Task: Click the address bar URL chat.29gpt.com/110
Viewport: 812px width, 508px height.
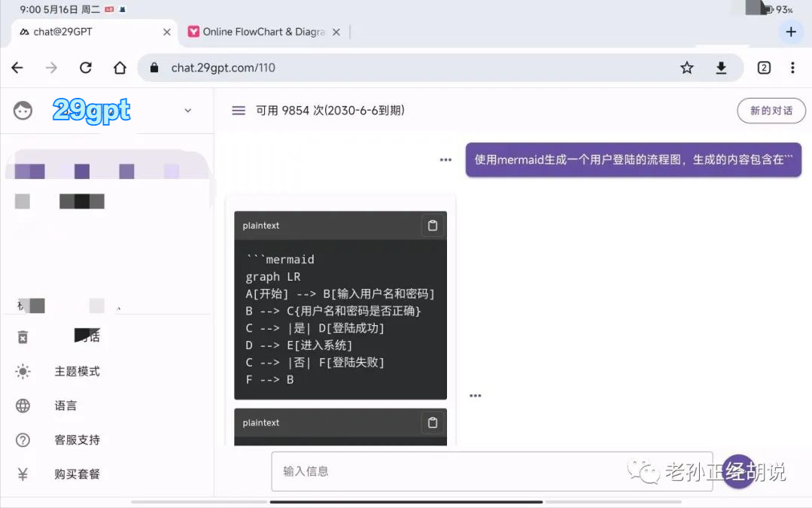Action: pos(224,68)
